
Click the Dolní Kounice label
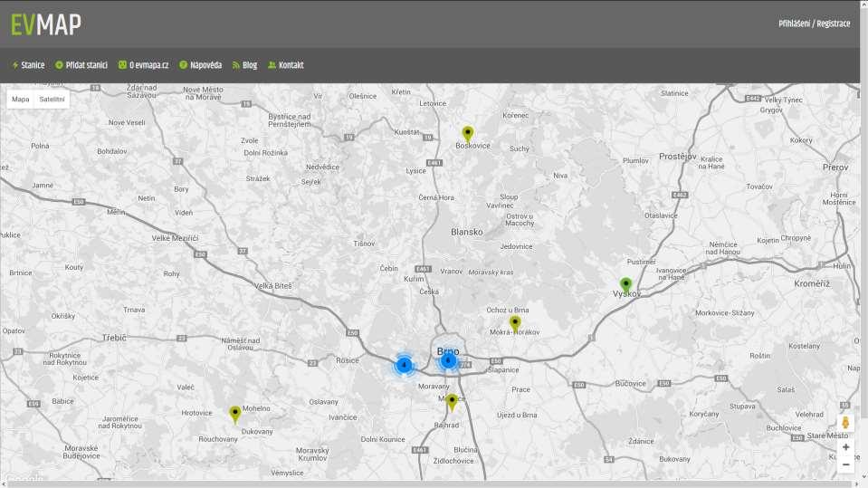[383, 439]
